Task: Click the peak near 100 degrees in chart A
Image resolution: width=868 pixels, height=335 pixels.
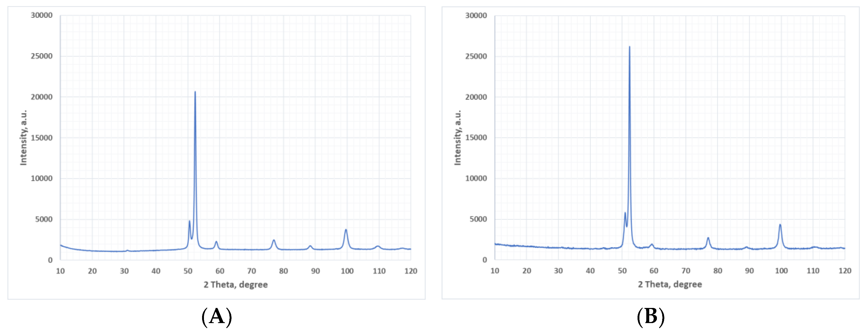Action: 346,230
